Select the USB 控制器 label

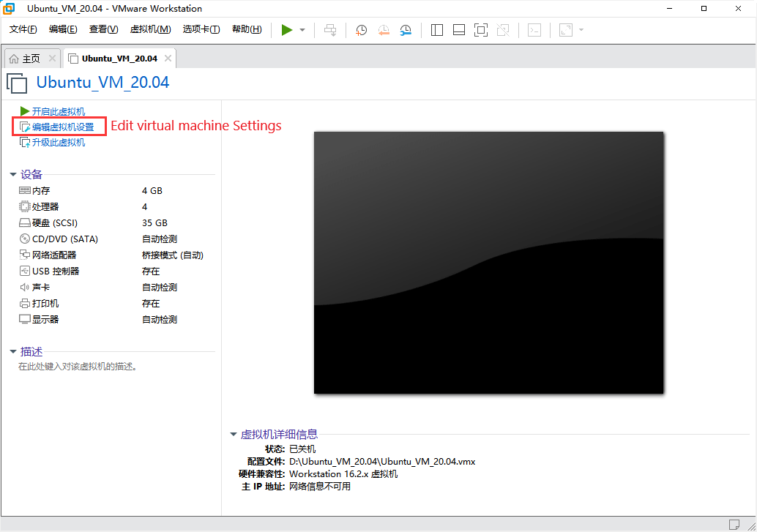[56, 271]
